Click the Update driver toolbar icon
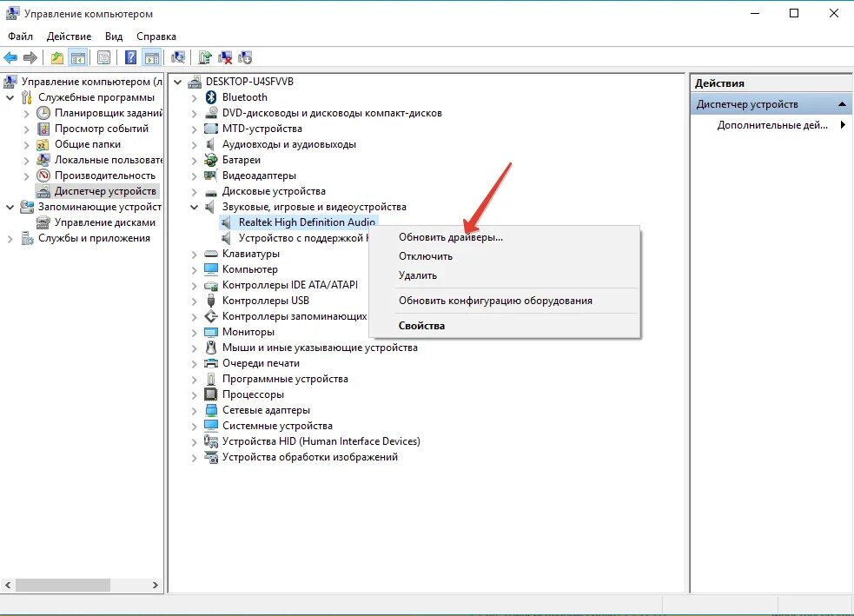 (205, 57)
